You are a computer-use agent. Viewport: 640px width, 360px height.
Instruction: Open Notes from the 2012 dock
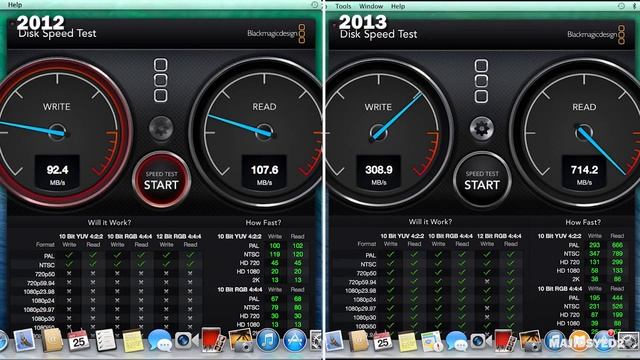coord(133,340)
